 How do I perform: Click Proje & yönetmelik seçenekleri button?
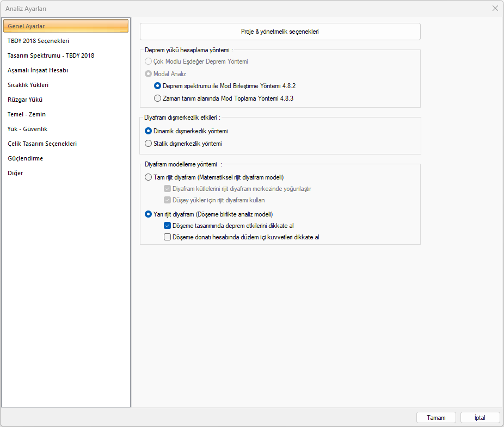coord(280,32)
